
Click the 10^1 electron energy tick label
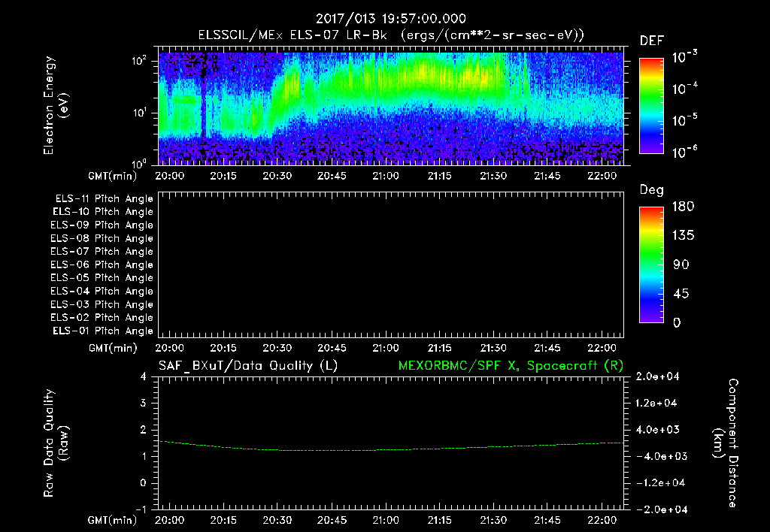[139, 113]
